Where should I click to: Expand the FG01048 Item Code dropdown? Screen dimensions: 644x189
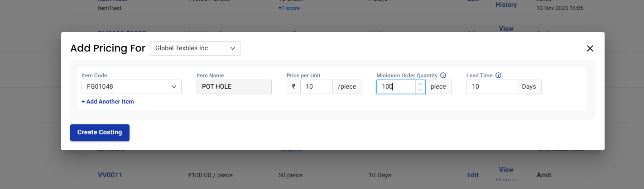(x=131, y=87)
